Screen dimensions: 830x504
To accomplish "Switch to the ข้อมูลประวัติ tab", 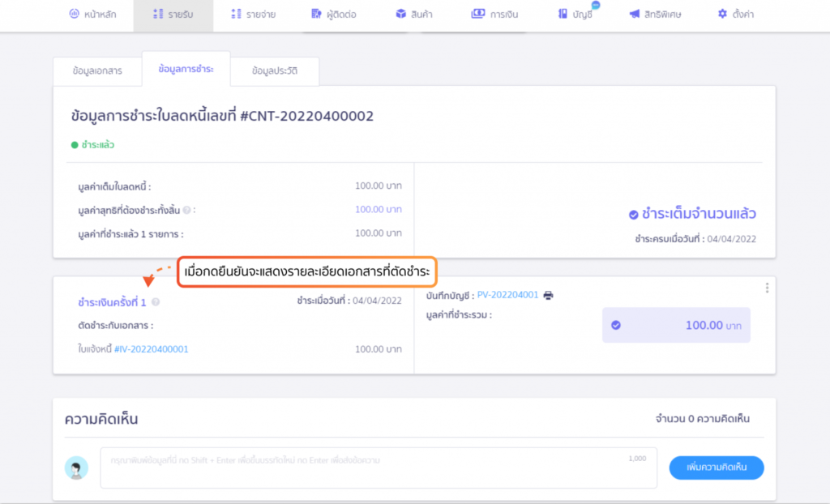I will [x=275, y=71].
